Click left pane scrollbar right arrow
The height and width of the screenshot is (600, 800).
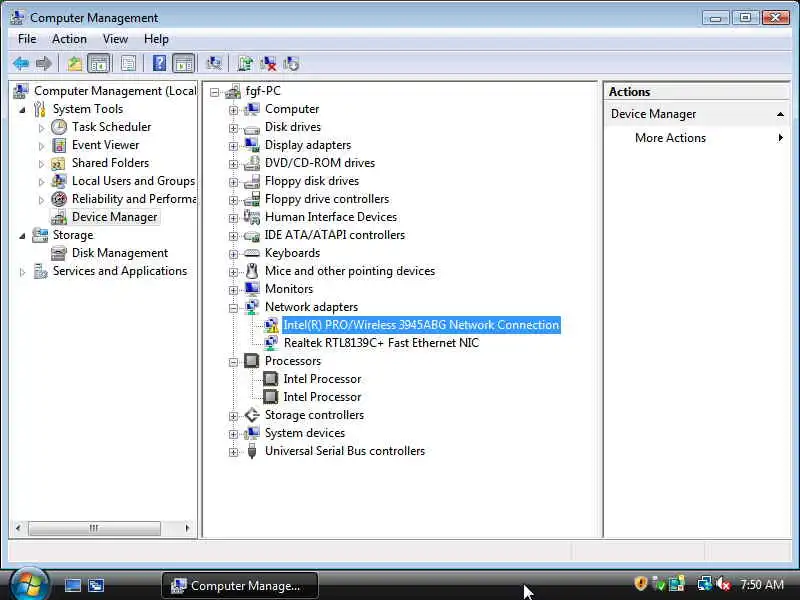pos(187,528)
